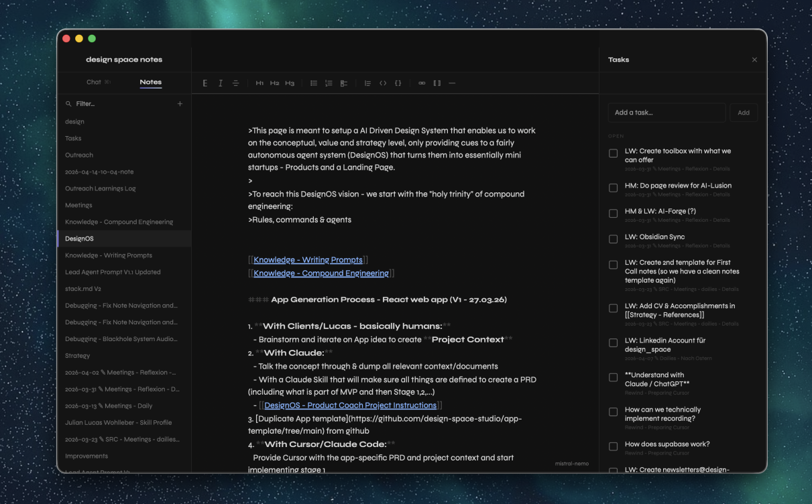Tick 'Understand with Claude / ChatGPT' checkbox

coord(613,377)
